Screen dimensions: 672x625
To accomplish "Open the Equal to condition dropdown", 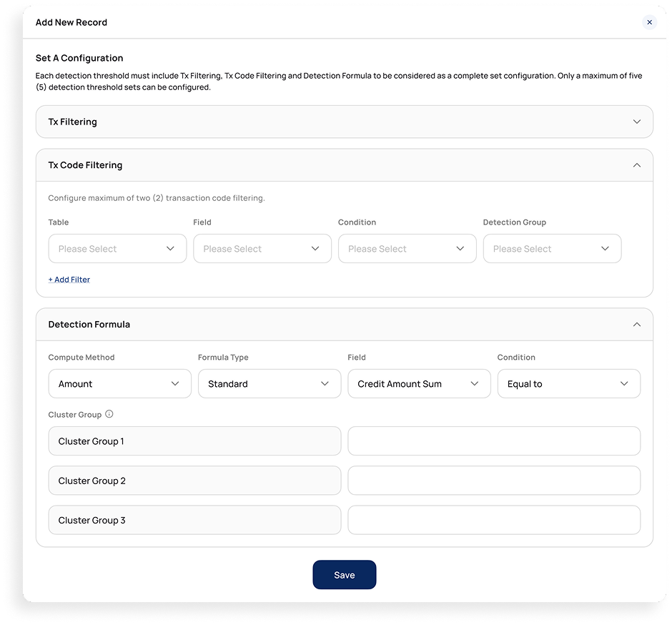I will click(x=568, y=384).
